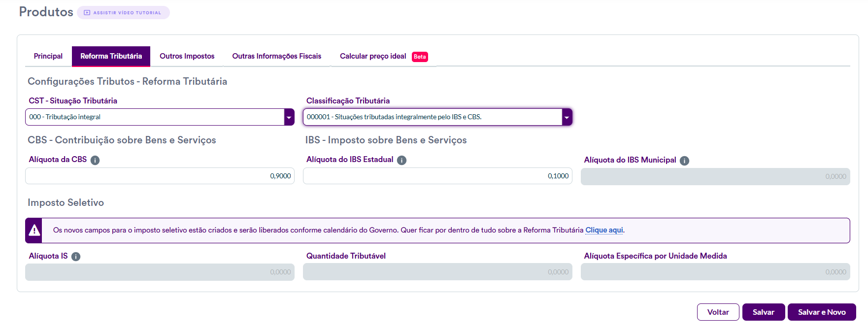This screenshot has width=868, height=332.
Task: Follow the Clique aqui link
Action: (604, 230)
